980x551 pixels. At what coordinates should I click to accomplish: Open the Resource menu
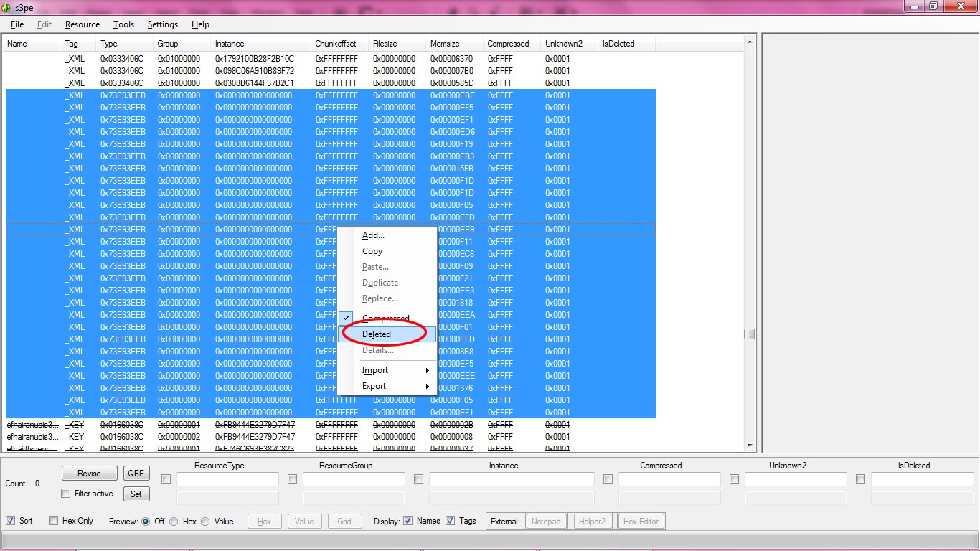82,24
